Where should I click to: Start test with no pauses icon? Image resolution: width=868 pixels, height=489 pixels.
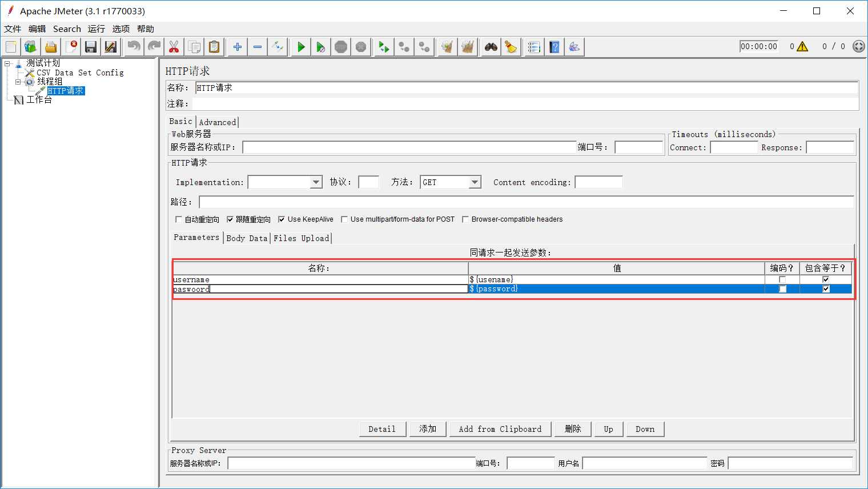click(x=321, y=47)
